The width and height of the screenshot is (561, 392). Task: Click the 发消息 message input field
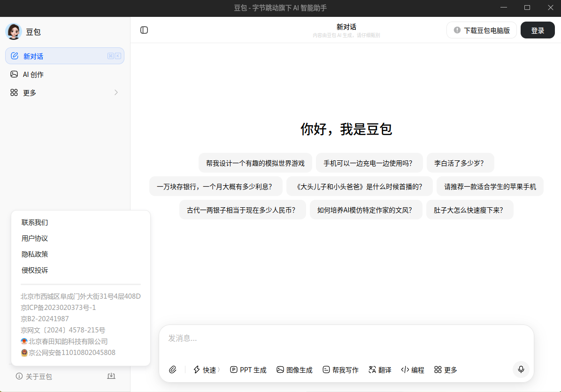[x=346, y=339]
